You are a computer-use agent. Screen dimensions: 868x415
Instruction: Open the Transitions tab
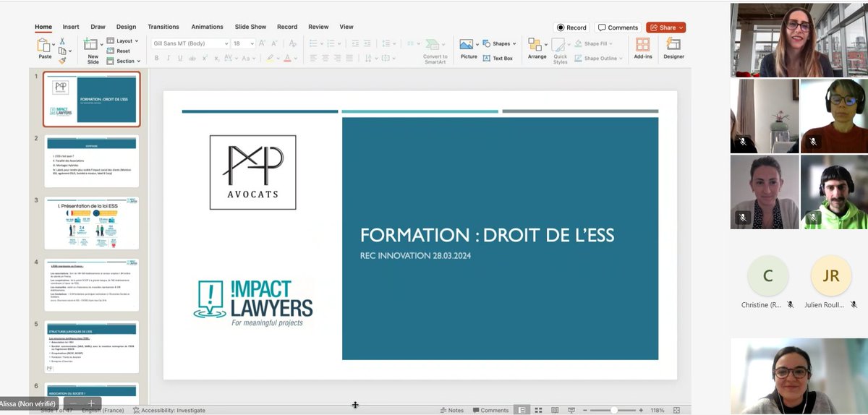(x=163, y=27)
